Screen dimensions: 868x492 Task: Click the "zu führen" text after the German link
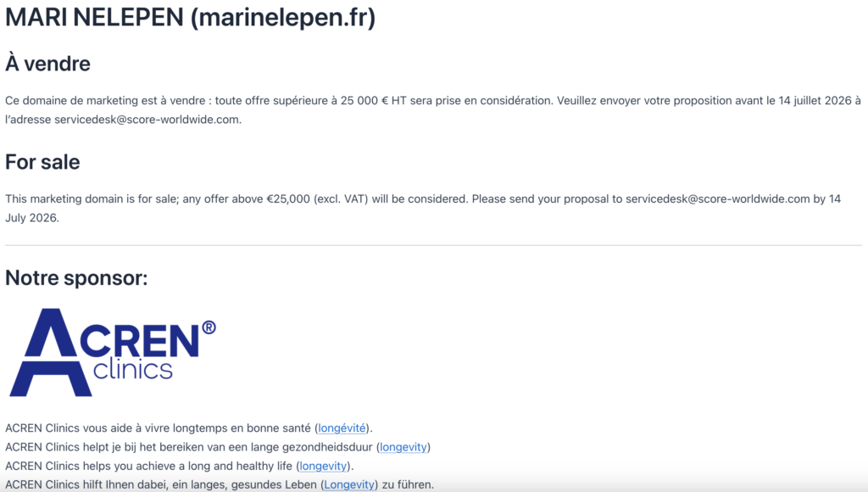click(408, 485)
